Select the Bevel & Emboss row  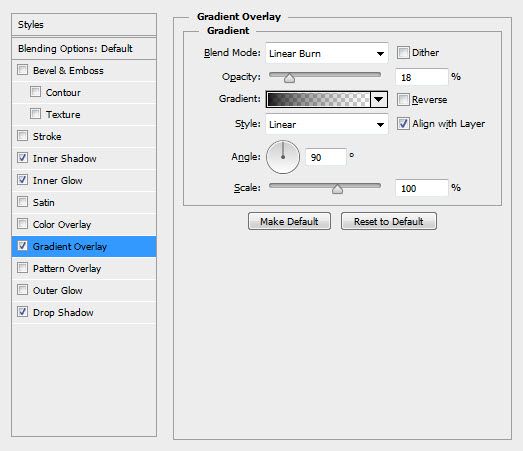84,70
